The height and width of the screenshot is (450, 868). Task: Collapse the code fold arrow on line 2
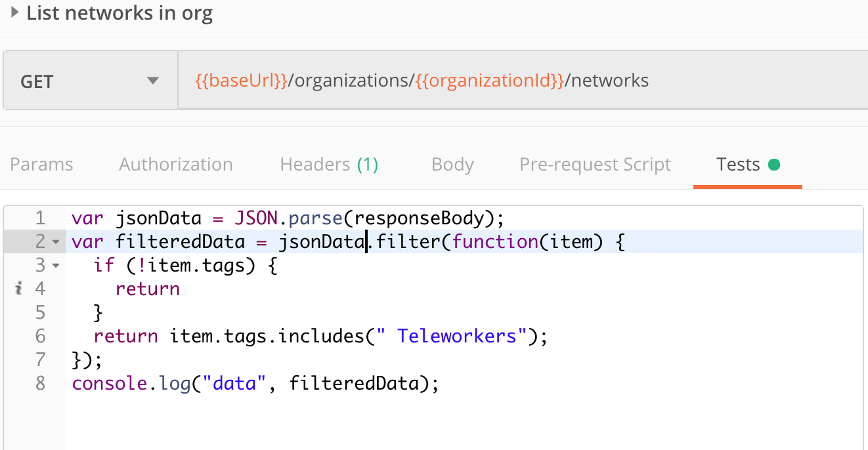(x=56, y=242)
